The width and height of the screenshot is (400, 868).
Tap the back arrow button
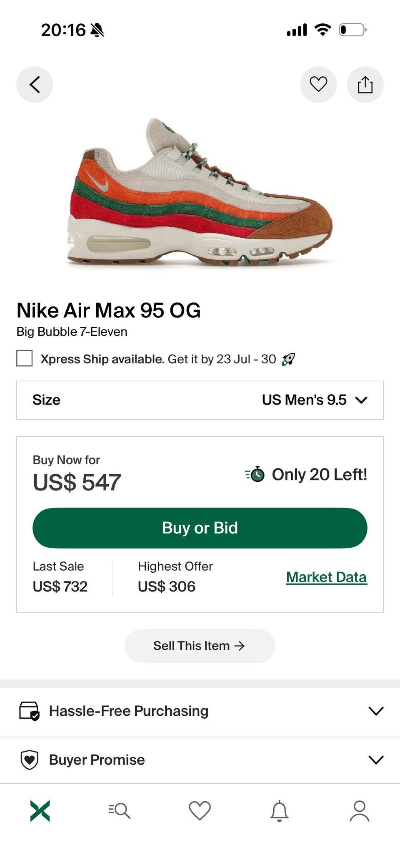pyautogui.click(x=35, y=85)
